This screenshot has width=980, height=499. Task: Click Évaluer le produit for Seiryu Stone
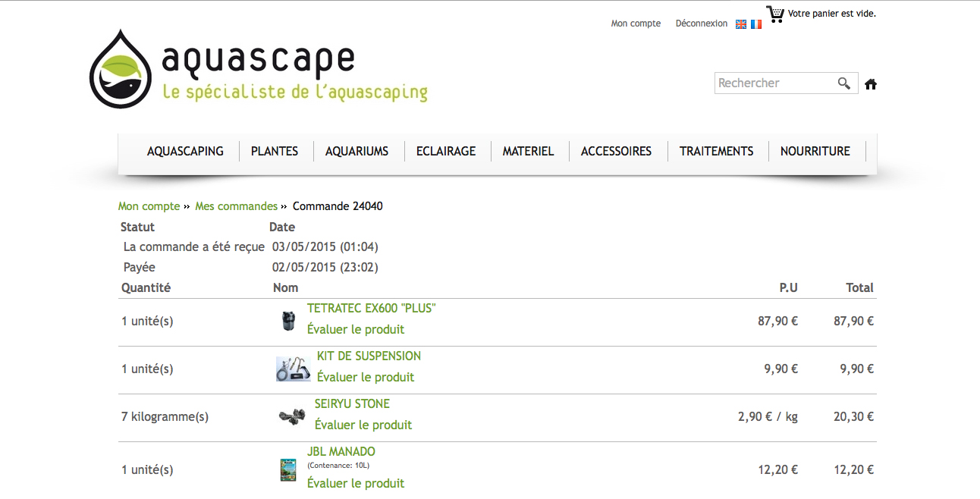click(363, 425)
